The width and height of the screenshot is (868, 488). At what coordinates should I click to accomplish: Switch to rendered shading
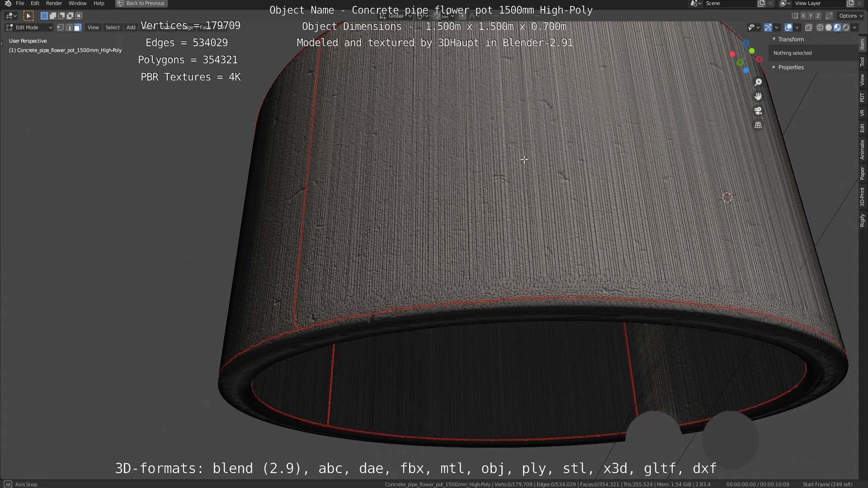coord(846,28)
